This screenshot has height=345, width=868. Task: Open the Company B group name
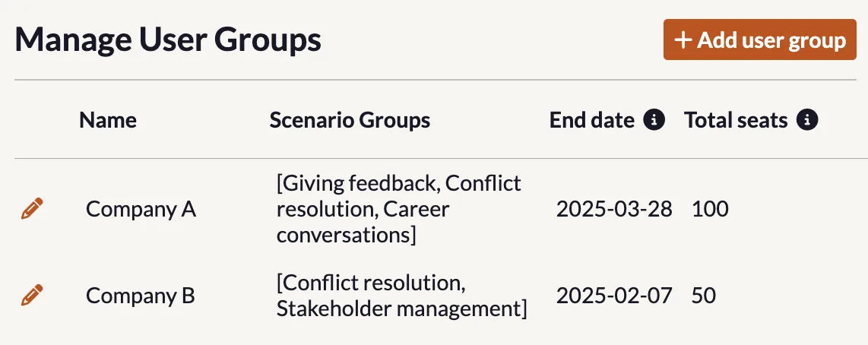(x=141, y=296)
